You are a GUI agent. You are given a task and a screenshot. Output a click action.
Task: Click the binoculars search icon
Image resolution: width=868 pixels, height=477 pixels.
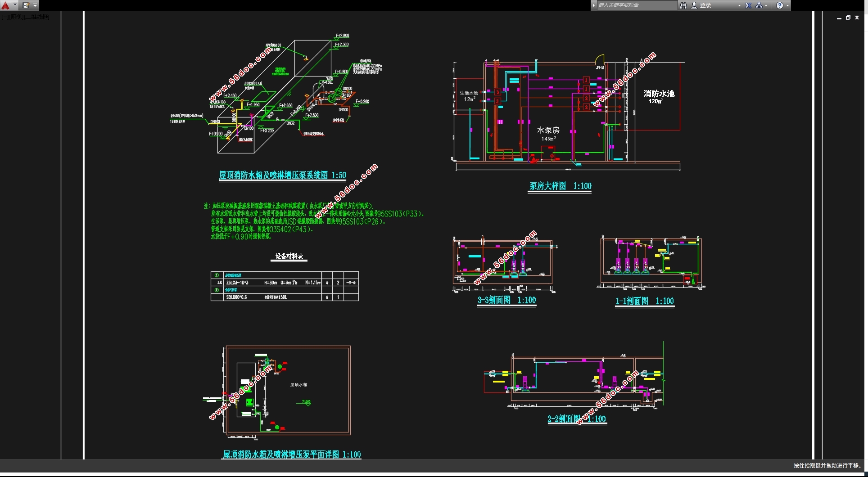(x=683, y=5)
